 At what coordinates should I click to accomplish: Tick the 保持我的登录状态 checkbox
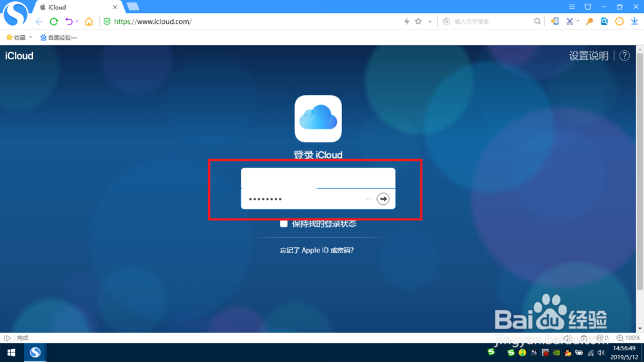tap(284, 224)
